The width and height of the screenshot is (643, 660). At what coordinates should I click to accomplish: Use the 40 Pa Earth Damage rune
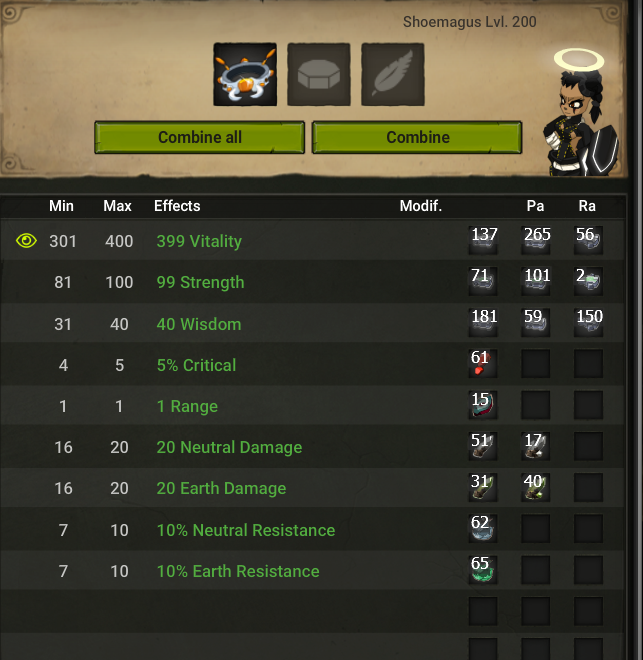[x=536, y=487]
